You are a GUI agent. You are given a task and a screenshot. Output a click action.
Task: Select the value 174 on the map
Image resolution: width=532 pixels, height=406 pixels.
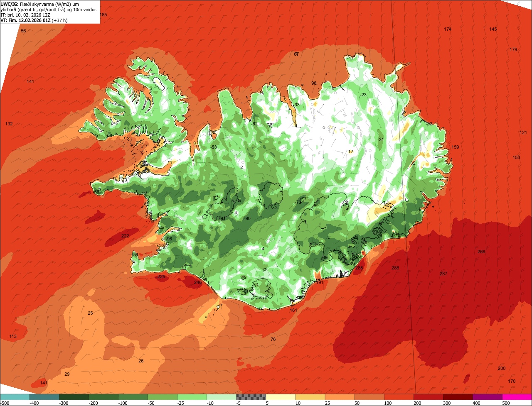point(448,29)
